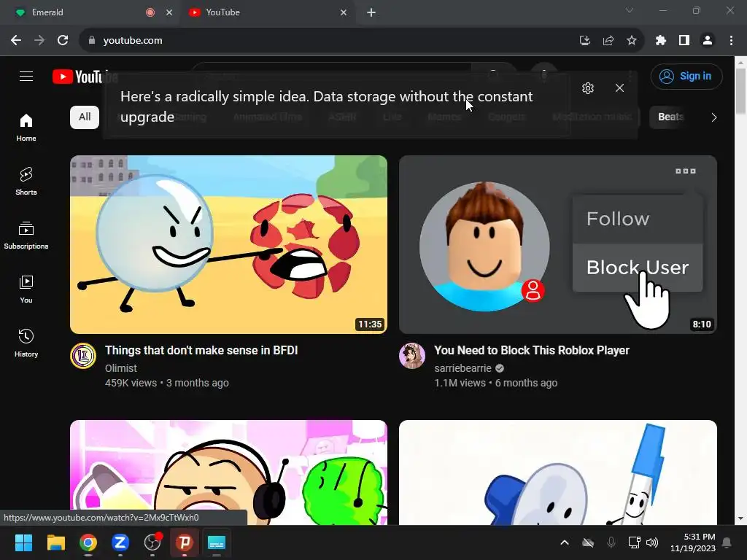Open PowerPoint from the taskbar
Viewport: 747px width, 560px height.
coord(185,542)
